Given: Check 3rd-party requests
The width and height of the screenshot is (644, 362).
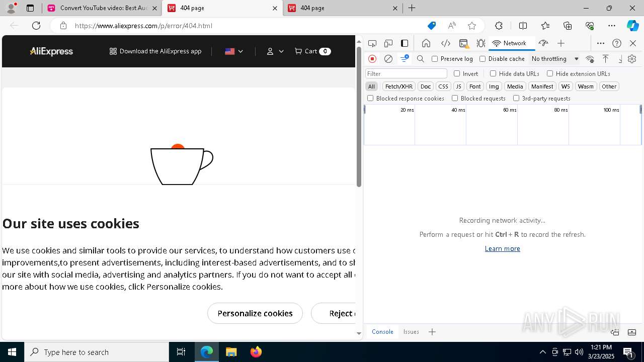Looking at the screenshot, I should click(x=516, y=99).
